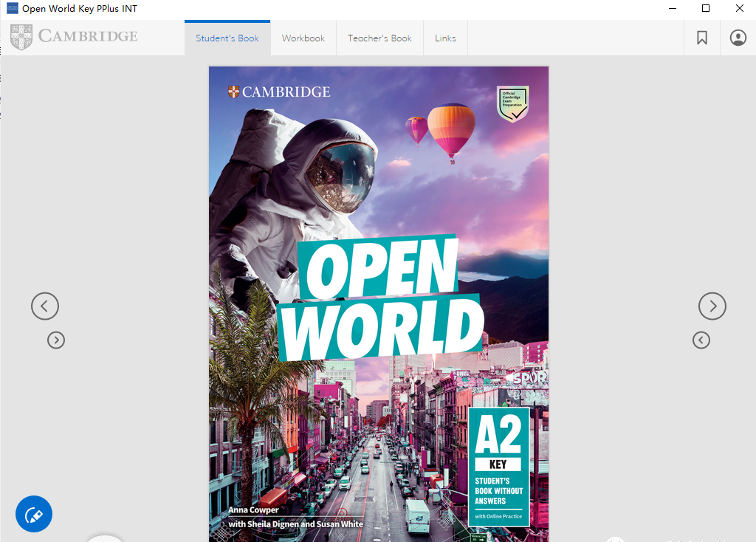Click the large next page arrow
Image resolution: width=756 pixels, height=542 pixels.
pyautogui.click(x=712, y=306)
